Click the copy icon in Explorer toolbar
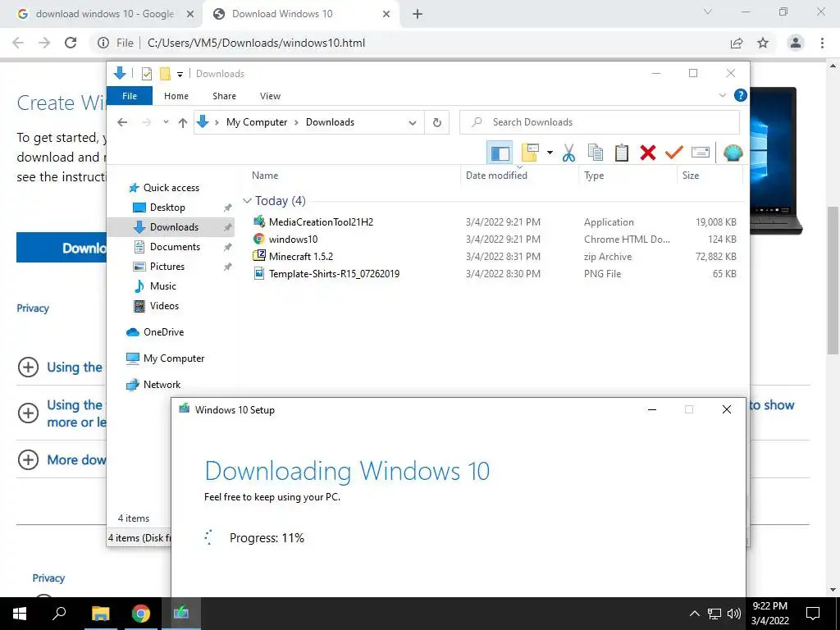This screenshot has height=630, width=840. (x=596, y=153)
